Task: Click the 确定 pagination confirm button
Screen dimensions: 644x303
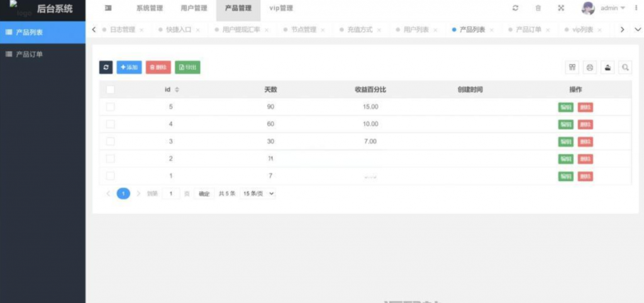Action: click(x=204, y=194)
